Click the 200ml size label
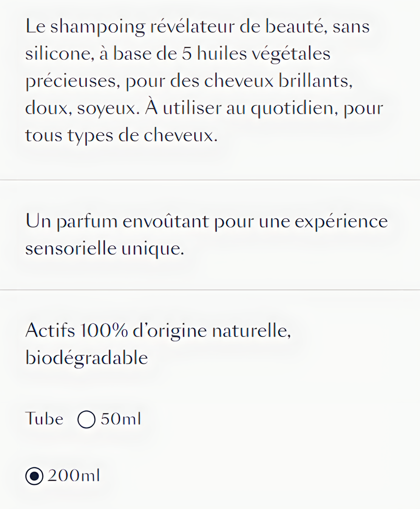 [x=74, y=475]
